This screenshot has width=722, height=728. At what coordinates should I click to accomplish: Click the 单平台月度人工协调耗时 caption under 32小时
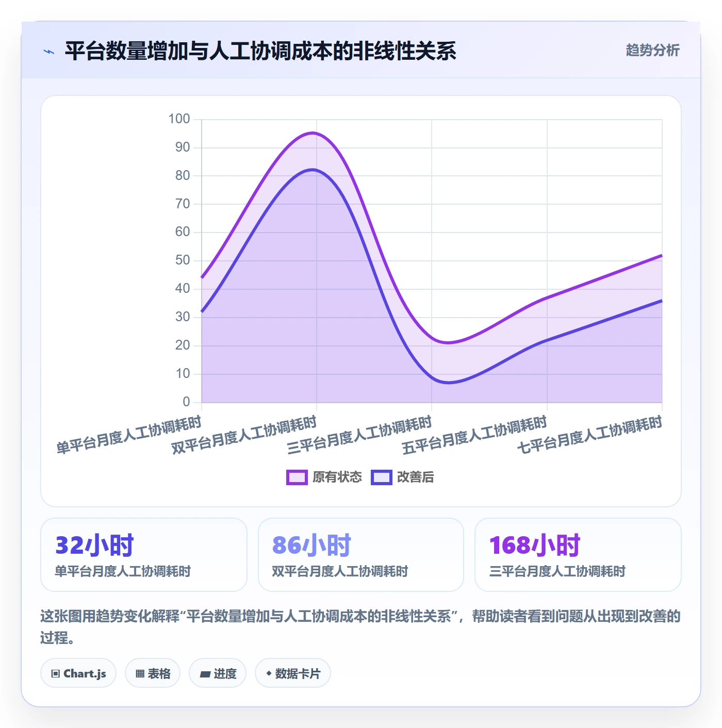pyautogui.click(x=123, y=571)
